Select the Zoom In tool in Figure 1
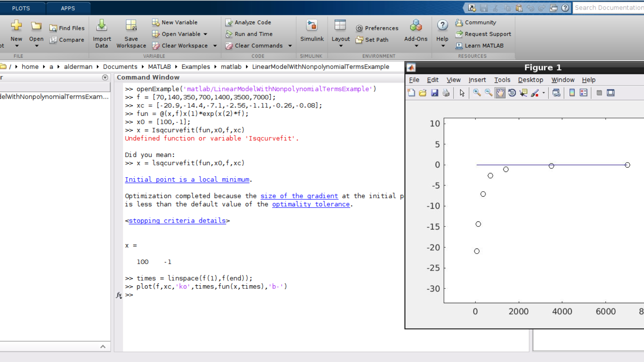The width and height of the screenshot is (644, 362). pyautogui.click(x=477, y=93)
